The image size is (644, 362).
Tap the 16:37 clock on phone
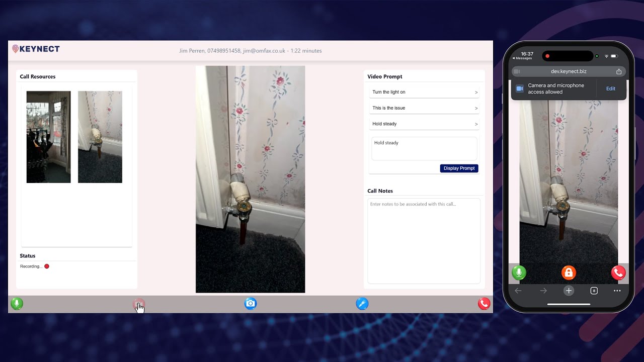pyautogui.click(x=527, y=54)
